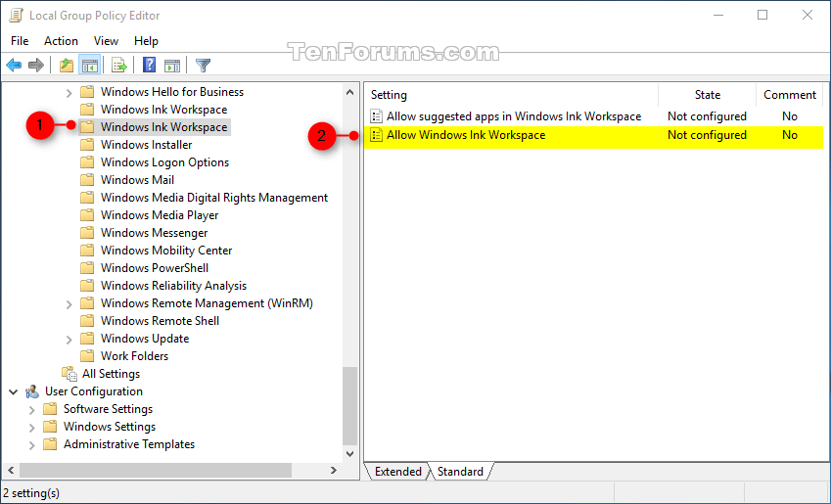Sort by the State column header
Image resolution: width=831 pixels, height=504 pixels.
(707, 95)
